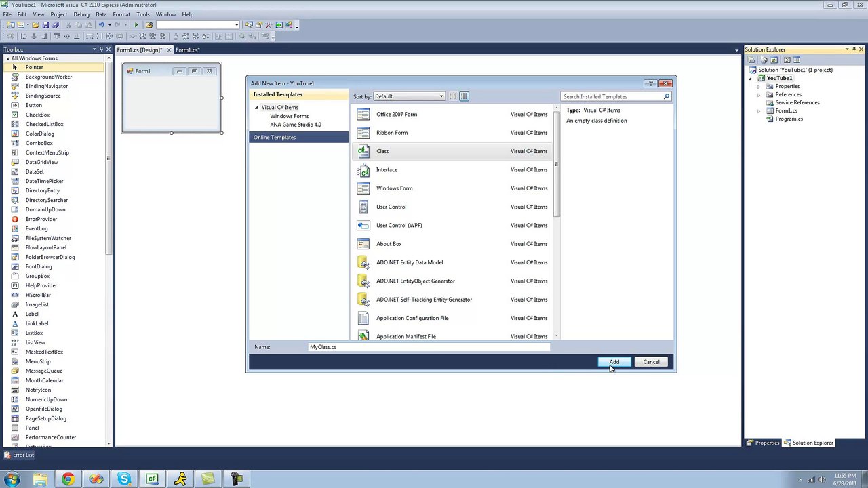
Task: Select the Online Templates section
Action: (x=298, y=138)
